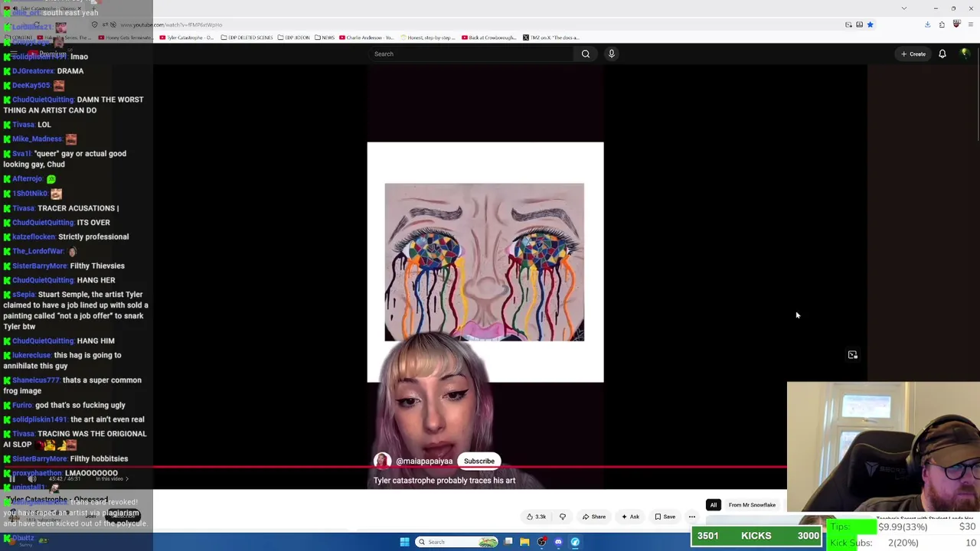The height and width of the screenshot is (551, 980).
Task: Click the browser address bar URL
Action: click(x=171, y=24)
